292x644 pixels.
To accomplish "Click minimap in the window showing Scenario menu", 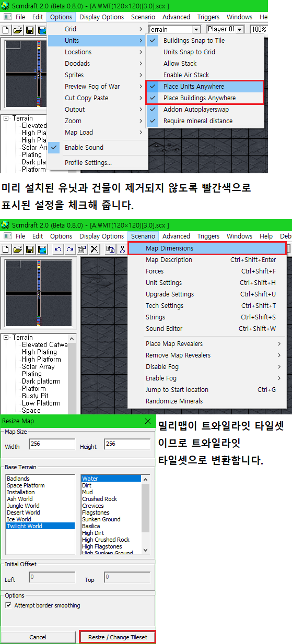I will [x=38, y=293].
